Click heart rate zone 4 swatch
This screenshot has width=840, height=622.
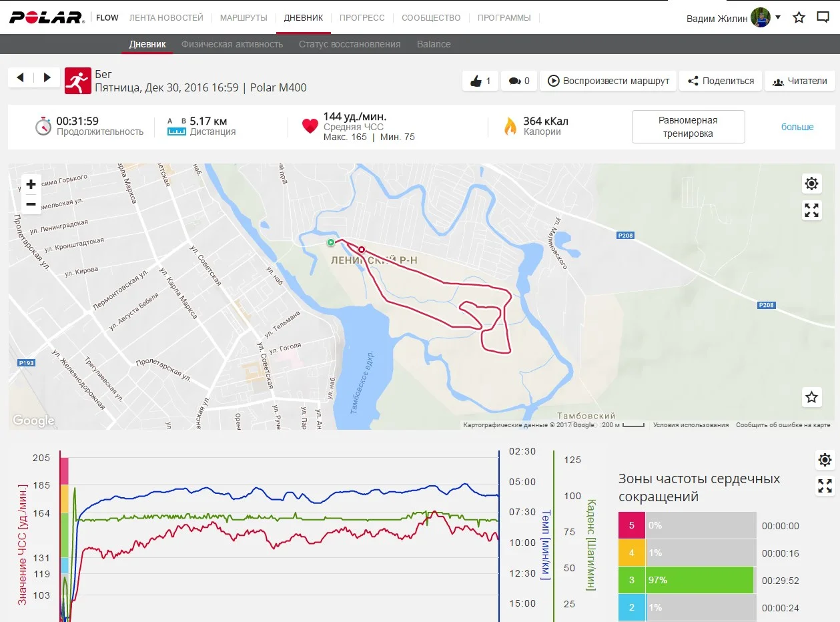(x=632, y=553)
